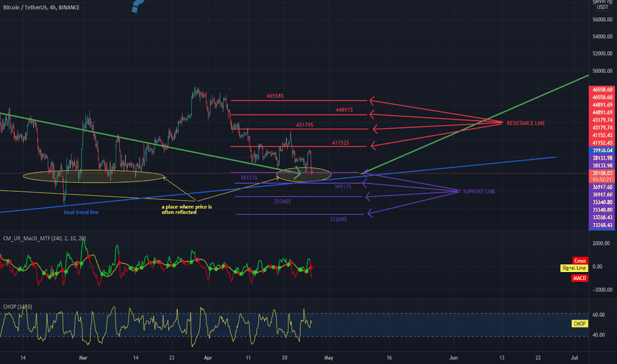This screenshot has width=617, height=364.
Task: Click the 23 date on time axis
Action: tap(171, 357)
